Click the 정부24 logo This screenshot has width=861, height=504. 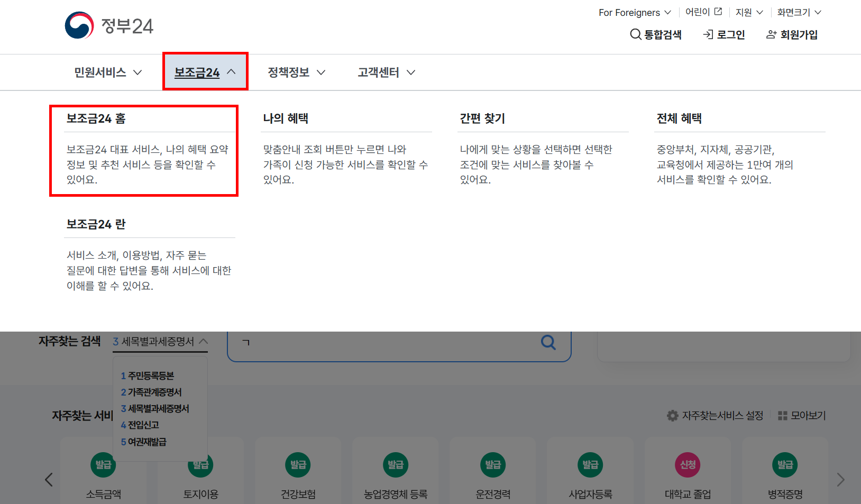pos(109,25)
